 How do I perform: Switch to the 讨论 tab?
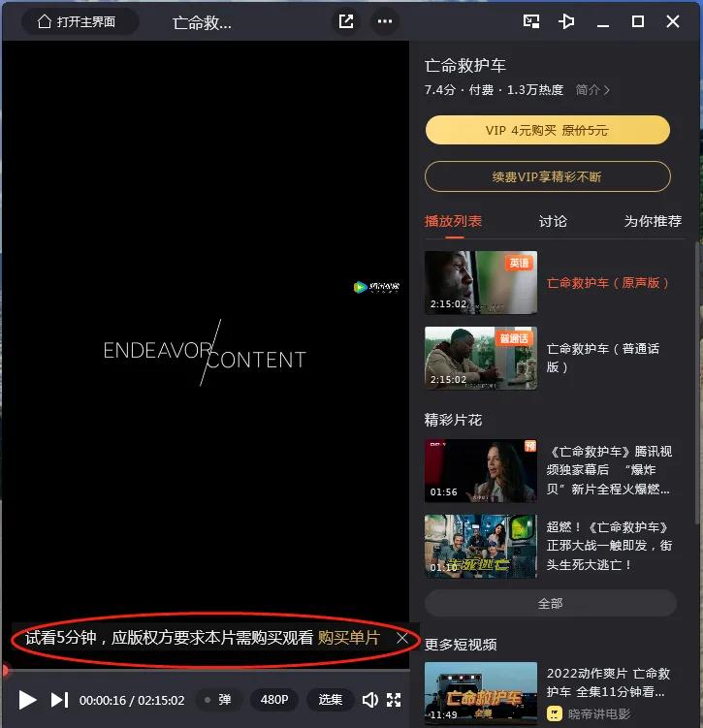[x=553, y=221]
